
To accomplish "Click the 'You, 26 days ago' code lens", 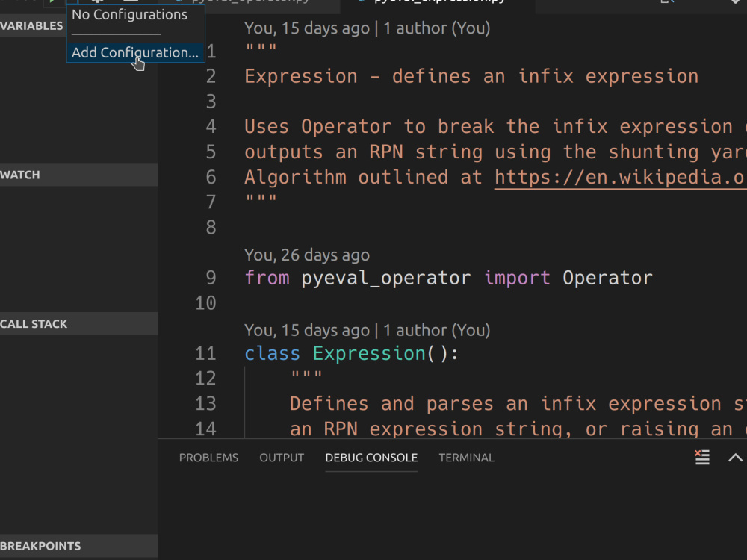I will tap(307, 255).
